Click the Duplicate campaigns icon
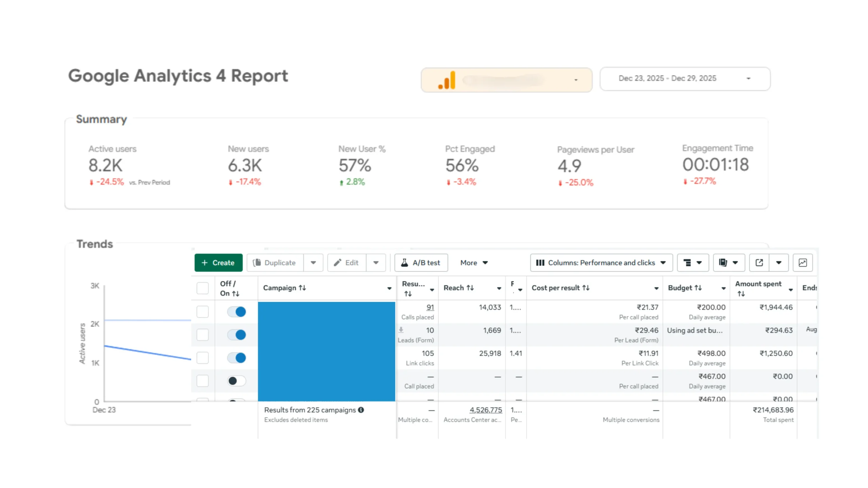 [258, 262]
